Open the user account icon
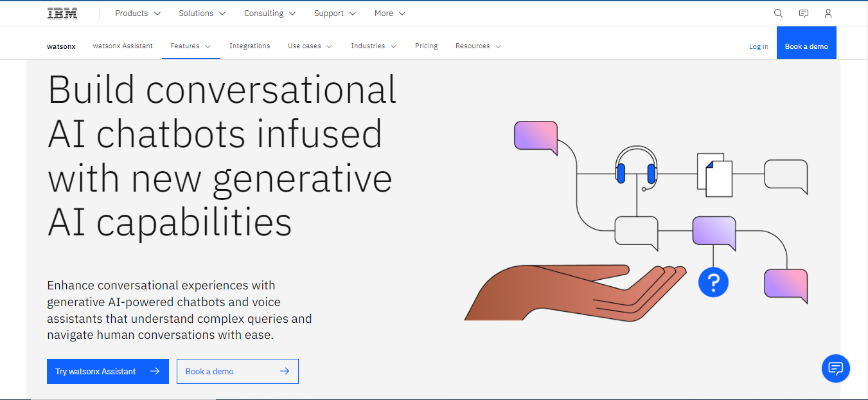The image size is (868, 400). pyautogui.click(x=828, y=13)
